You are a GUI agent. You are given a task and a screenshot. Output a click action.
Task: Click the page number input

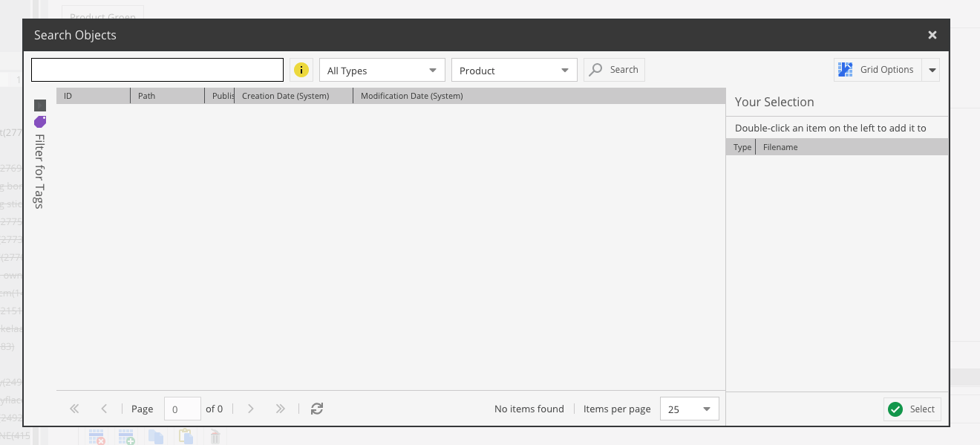point(182,409)
